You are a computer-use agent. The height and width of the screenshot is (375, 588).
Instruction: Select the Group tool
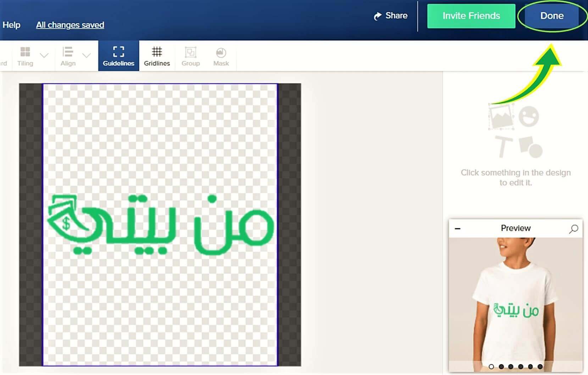pyautogui.click(x=191, y=56)
